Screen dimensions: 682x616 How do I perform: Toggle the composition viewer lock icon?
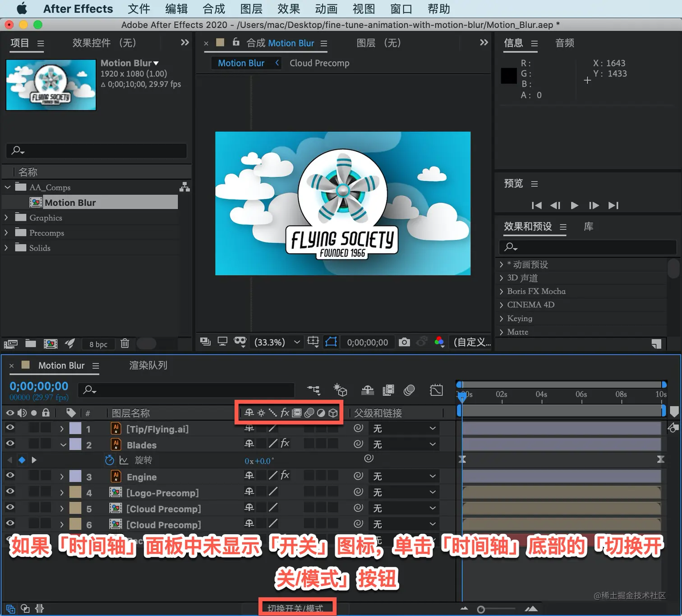click(235, 42)
